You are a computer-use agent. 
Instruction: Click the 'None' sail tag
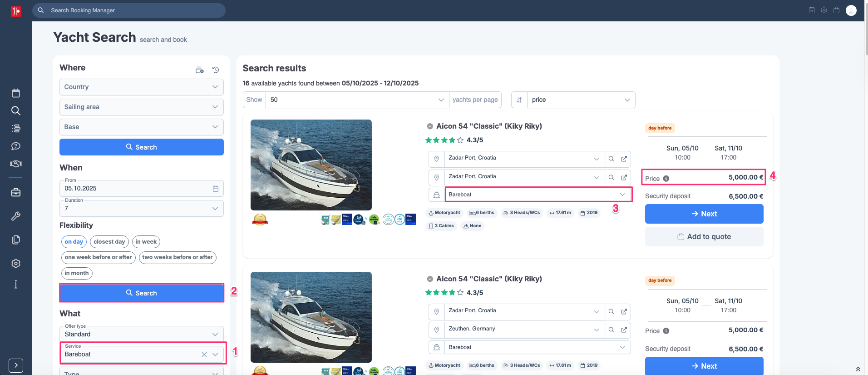(472, 226)
